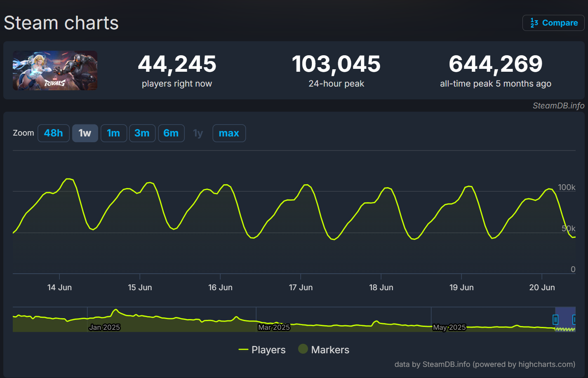588x378 pixels.
Task: Click the 50k y-axis label
Action: click(568, 228)
